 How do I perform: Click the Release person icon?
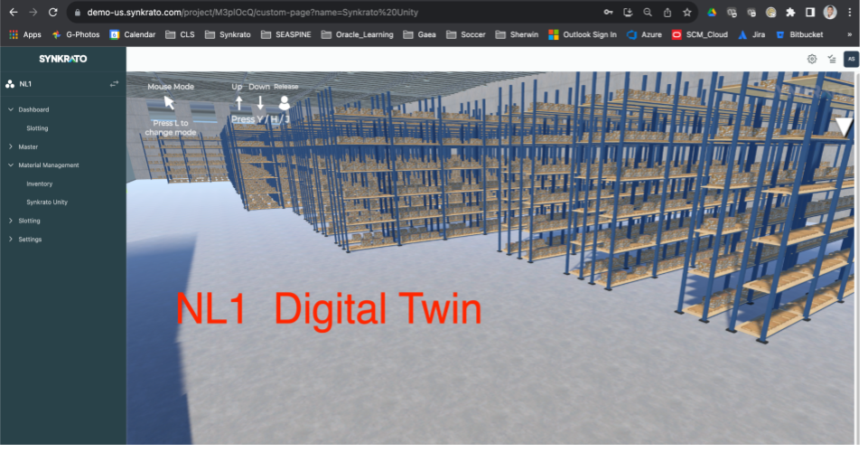click(x=285, y=103)
